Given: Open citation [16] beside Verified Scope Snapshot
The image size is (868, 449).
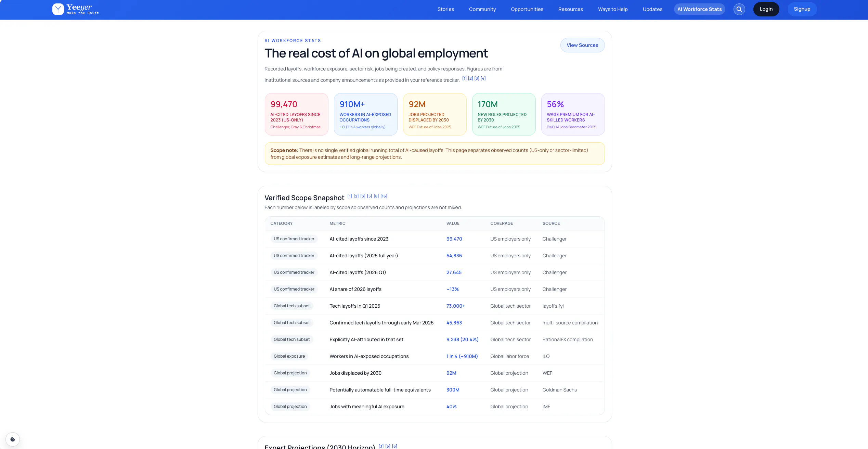Looking at the screenshot, I should coord(384,196).
